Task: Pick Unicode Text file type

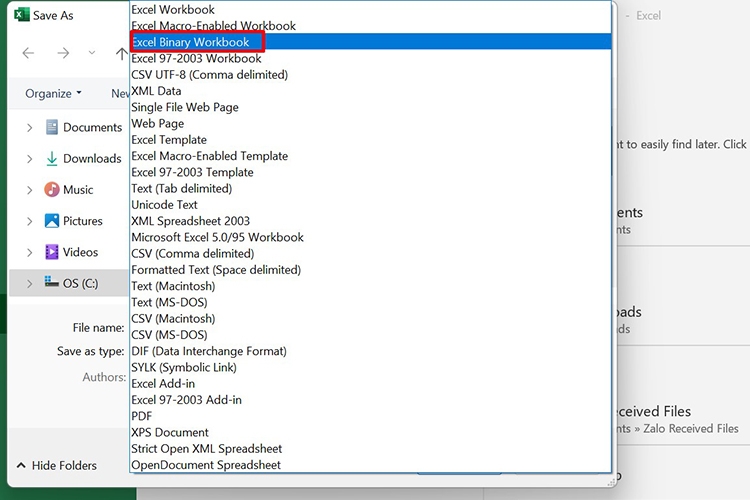Action: tap(370, 205)
